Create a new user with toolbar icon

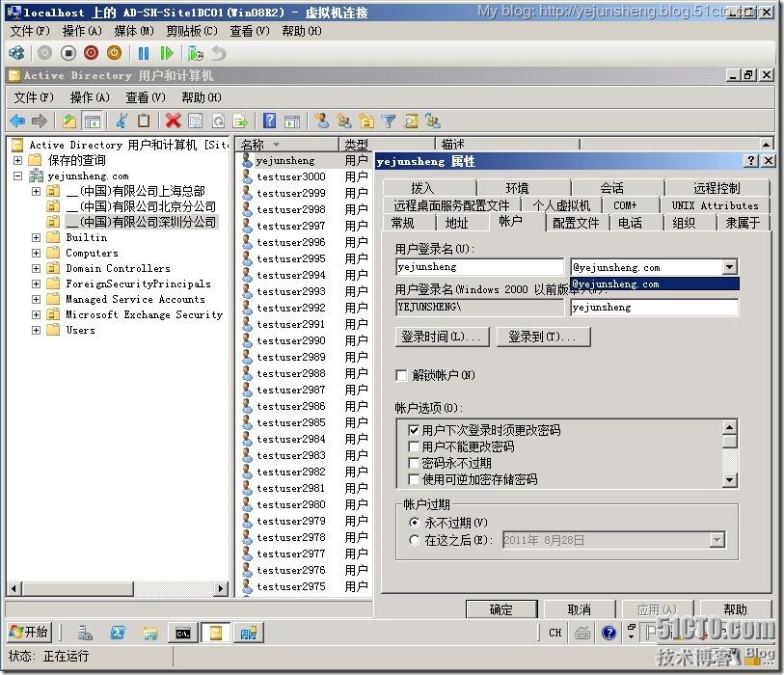(x=321, y=121)
